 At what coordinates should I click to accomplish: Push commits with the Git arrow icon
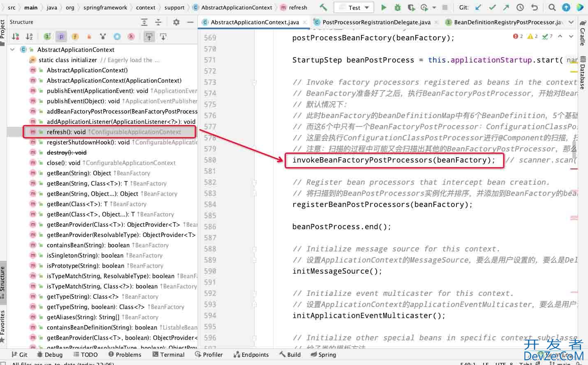point(506,7)
